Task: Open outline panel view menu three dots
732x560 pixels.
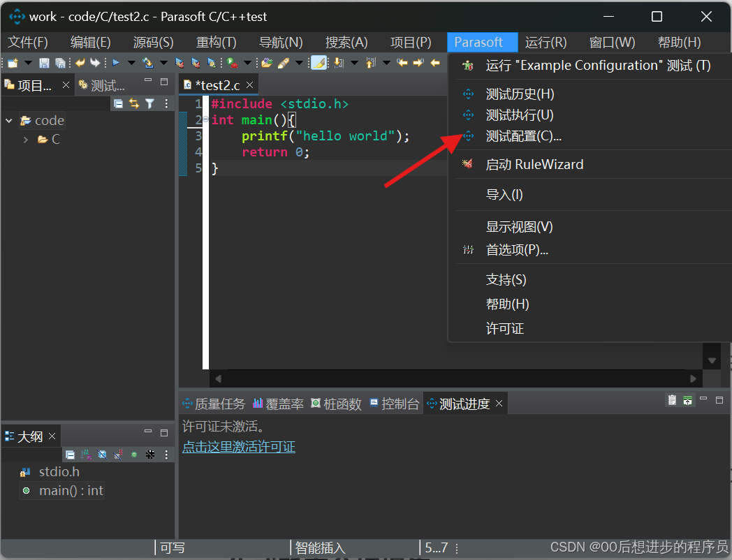Action: [x=166, y=455]
